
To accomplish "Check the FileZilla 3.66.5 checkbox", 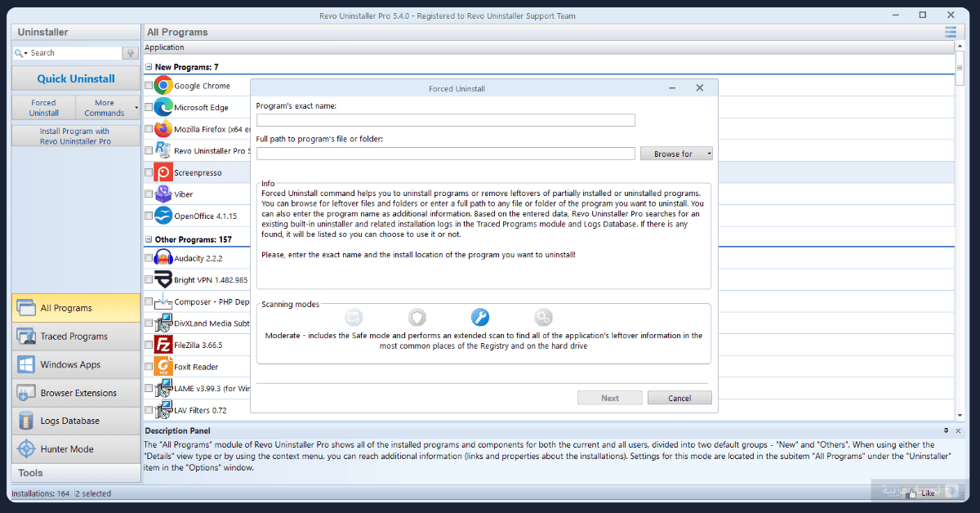I will coord(148,345).
